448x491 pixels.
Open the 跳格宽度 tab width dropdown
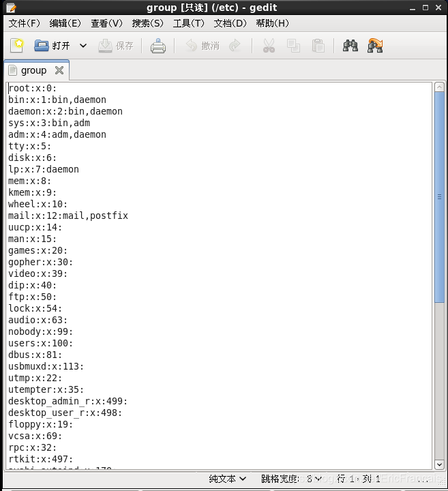pyautogui.click(x=291, y=479)
